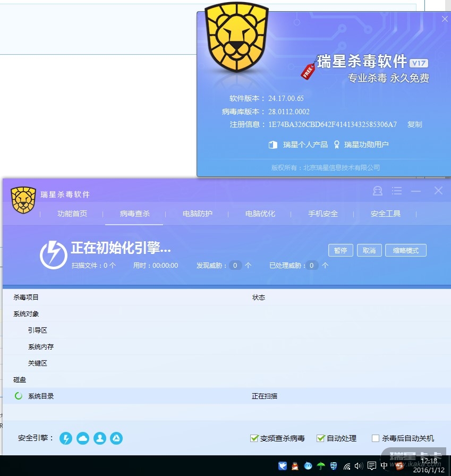Click the 扫描文件：0 个 counter
This screenshot has height=476, width=451.
[x=93, y=265]
